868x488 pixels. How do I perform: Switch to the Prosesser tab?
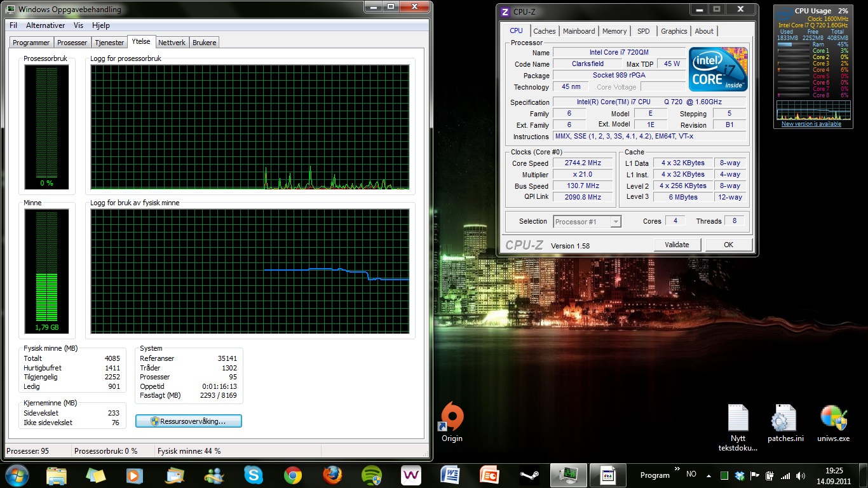pyautogui.click(x=72, y=43)
